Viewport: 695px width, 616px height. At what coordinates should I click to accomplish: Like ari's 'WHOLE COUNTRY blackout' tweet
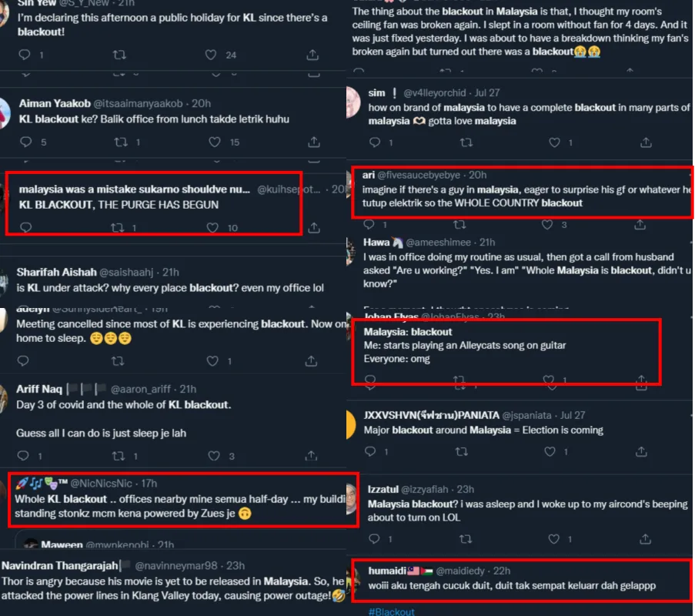coord(547,225)
